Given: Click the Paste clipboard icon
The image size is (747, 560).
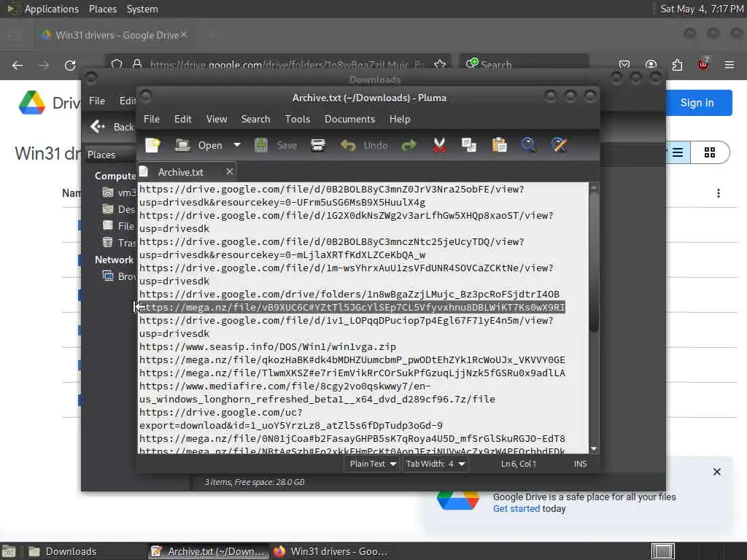Looking at the screenshot, I should click(499, 145).
